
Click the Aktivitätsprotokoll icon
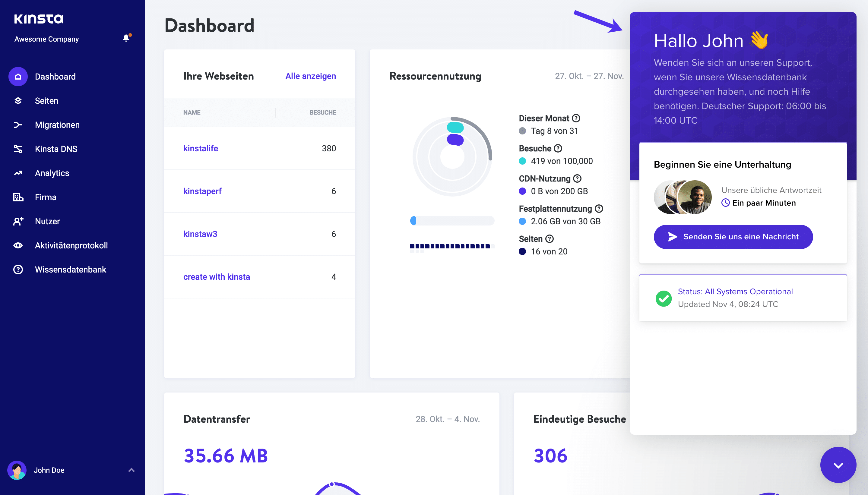click(18, 245)
